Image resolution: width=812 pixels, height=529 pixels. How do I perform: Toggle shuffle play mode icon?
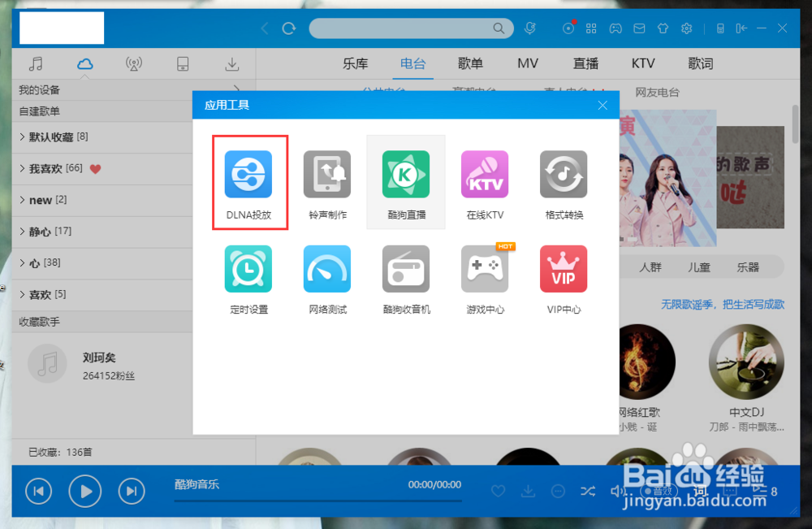click(588, 491)
